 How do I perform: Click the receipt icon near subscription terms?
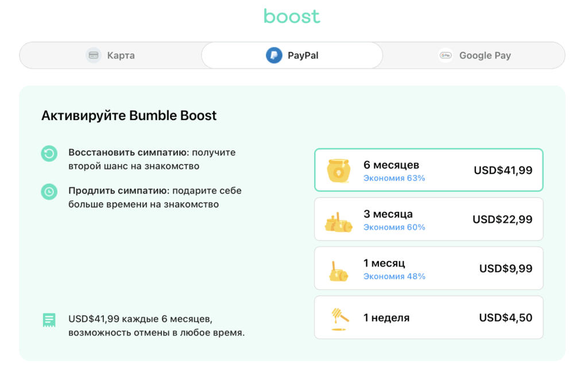click(x=49, y=320)
